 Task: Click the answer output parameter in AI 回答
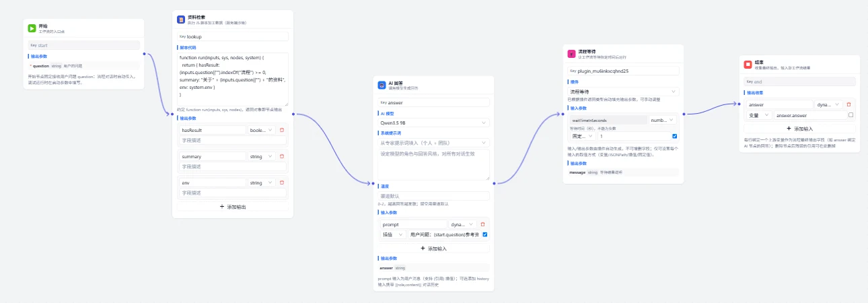pos(434,268)
